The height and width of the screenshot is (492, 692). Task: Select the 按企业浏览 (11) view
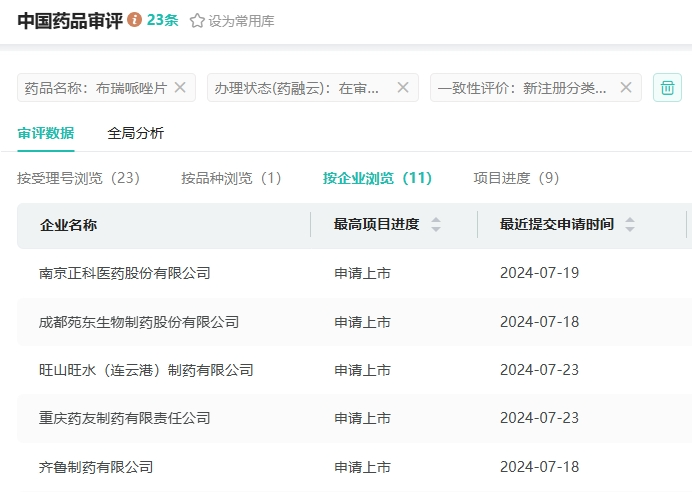coord(377,178)
